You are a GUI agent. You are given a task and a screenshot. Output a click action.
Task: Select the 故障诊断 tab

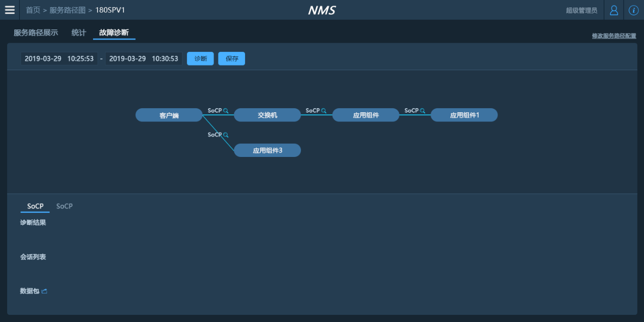[114, 33]
